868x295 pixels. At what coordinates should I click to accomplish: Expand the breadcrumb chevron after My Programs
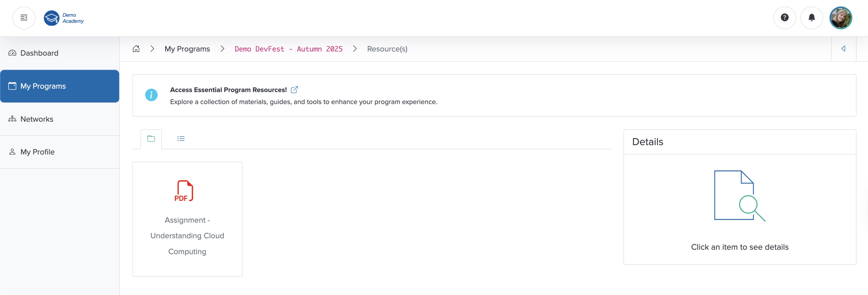222,49
